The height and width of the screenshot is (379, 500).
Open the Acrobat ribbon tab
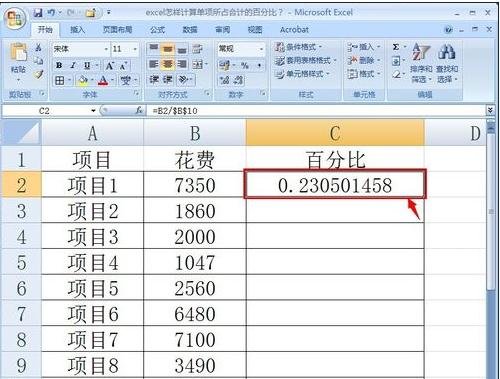[294, 30]
